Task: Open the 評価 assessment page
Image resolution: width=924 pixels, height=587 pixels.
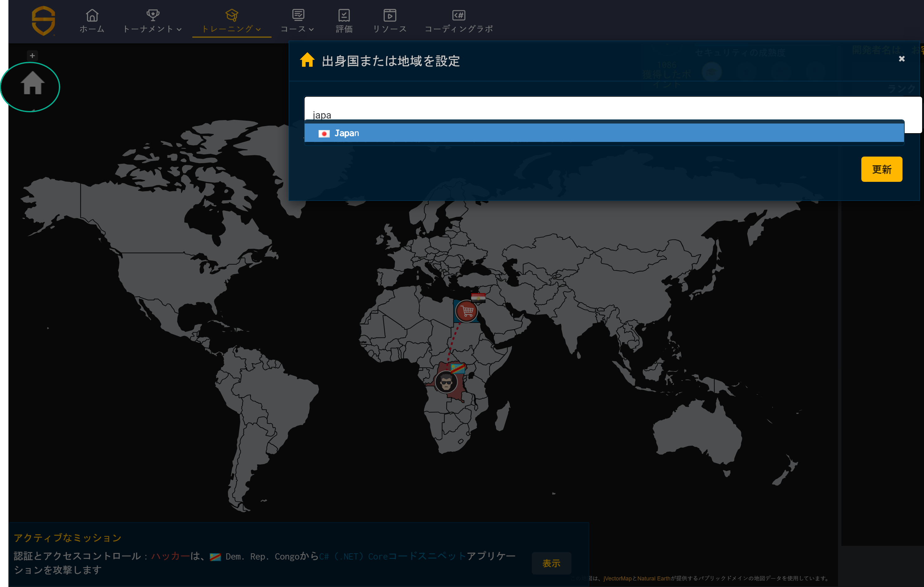Action: coord(344,21)
